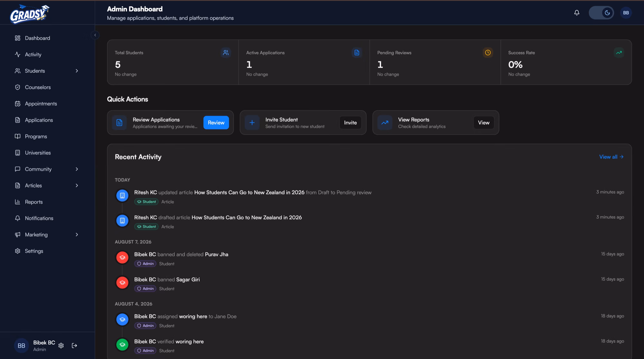Click the Settings gear icon in the sidebar menu
This screenshot has height=359, width=644.
(x=17, y=251)
